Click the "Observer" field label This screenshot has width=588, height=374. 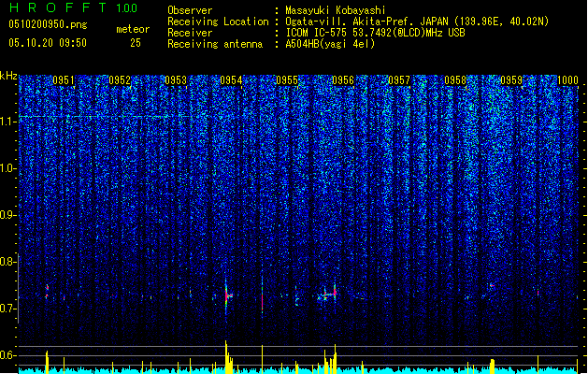190,10
